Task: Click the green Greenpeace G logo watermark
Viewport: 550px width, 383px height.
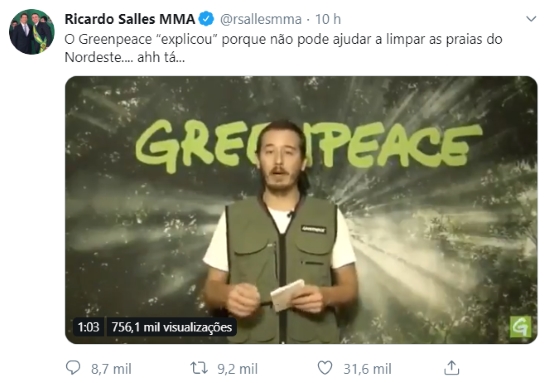Action: (x=521, y=327)
